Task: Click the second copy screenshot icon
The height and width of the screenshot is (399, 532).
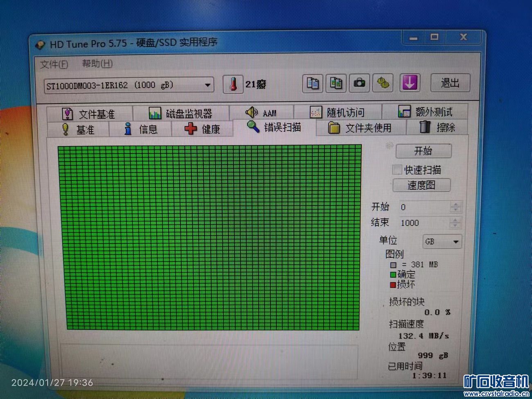Action: [x=336, y=83]
